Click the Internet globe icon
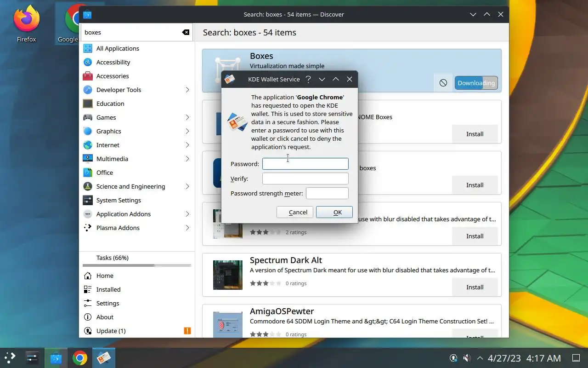588x368 pixels. 88,145
